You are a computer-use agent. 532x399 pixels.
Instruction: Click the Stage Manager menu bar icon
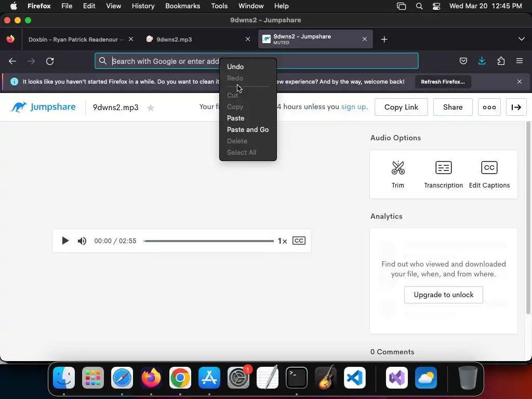[402, 6]
